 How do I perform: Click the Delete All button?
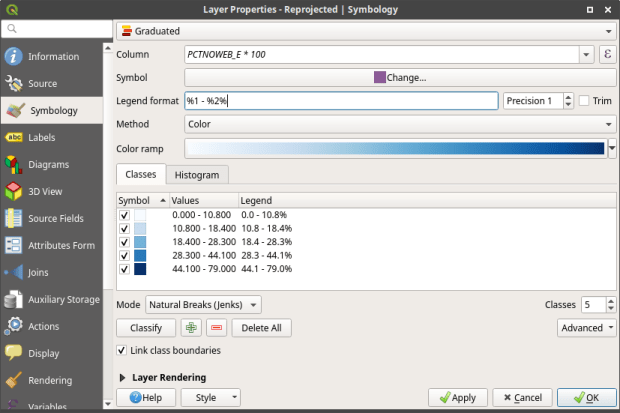[x=261, y=328]
